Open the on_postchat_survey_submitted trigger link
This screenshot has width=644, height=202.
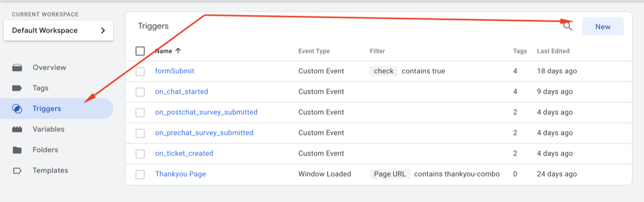(206, 112)
